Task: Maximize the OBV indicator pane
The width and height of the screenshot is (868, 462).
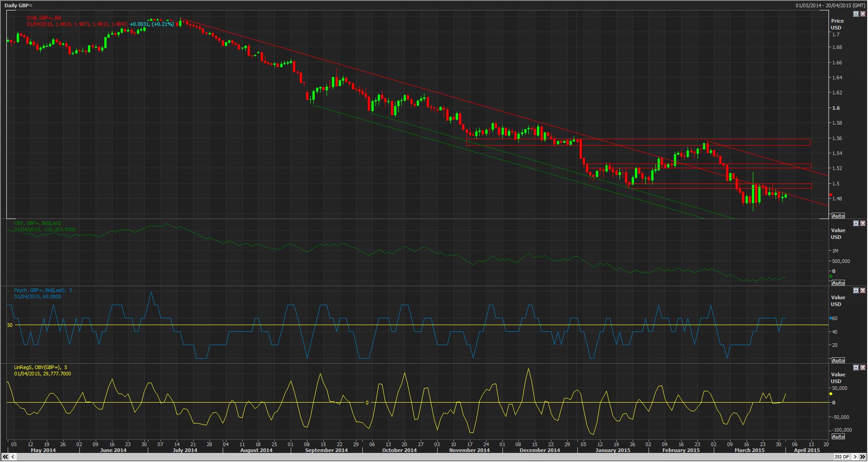Action: (856, 224)
